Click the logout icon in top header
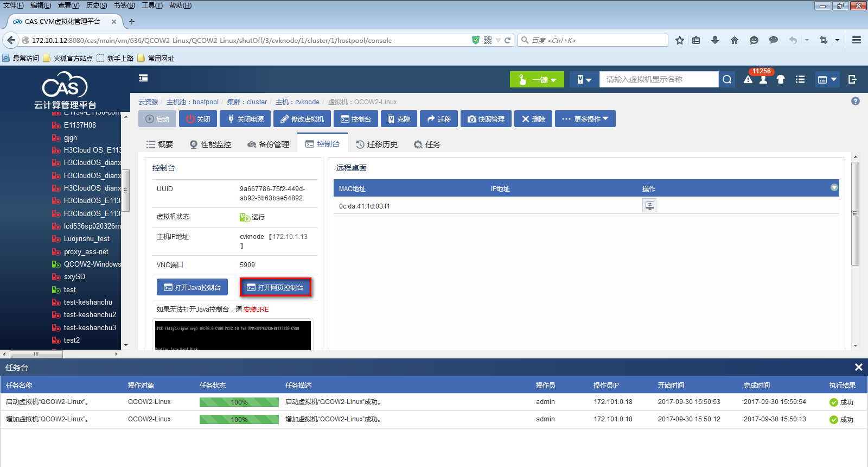The width and height of the screenshot is (868, 467). [852, 80]
